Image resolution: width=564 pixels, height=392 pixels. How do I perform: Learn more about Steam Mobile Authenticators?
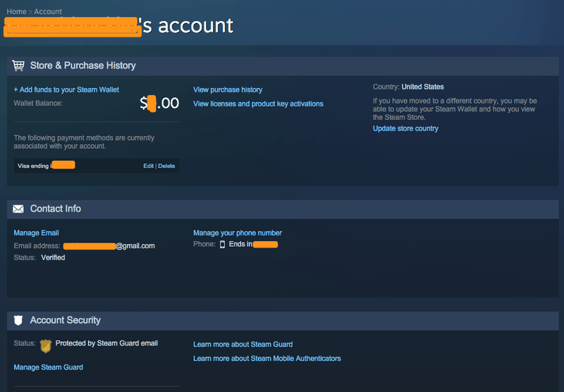tap(266, 358)
